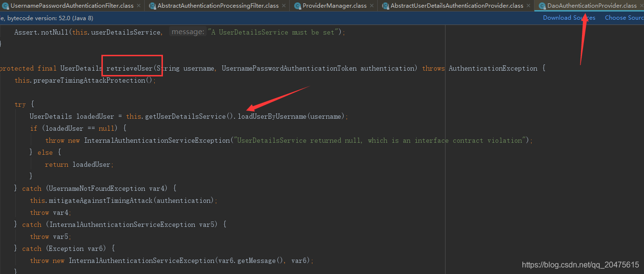The width and height of the screenshot is (644, 274).
Task: Click the class icon on the AbstractAuthenticationProcessingFilter.class tab
Action: [152, 6]
